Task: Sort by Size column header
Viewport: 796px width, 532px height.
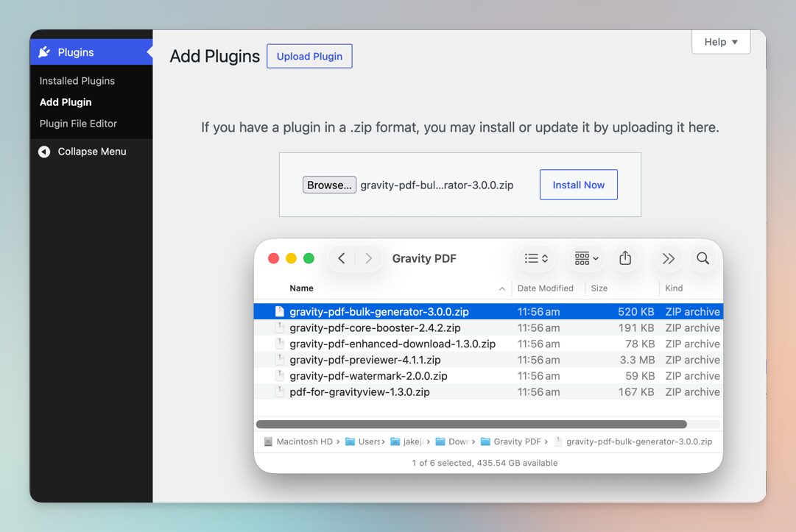Action: pyautogui.click(x=599, y=288)
